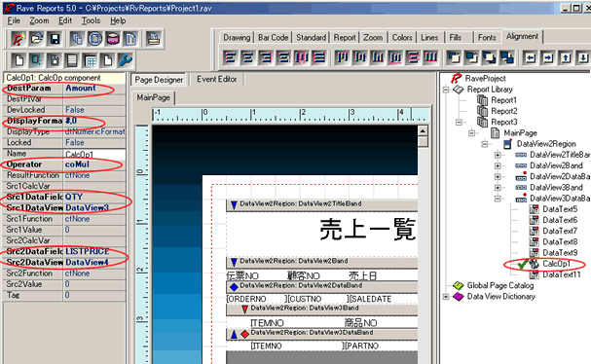Click the left arrow Tap Left alignment icon
591x364 pixels.
point(531,57)
